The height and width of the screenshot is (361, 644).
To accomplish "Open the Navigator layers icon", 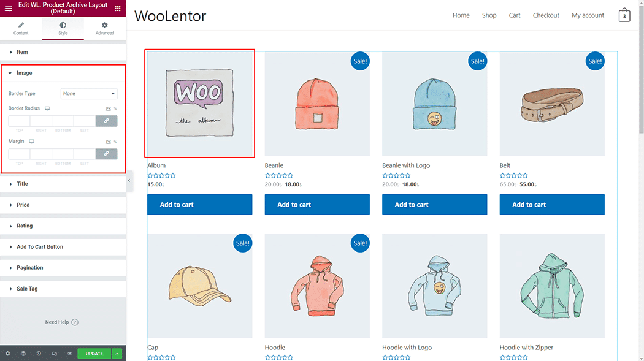I will point(23,354).
